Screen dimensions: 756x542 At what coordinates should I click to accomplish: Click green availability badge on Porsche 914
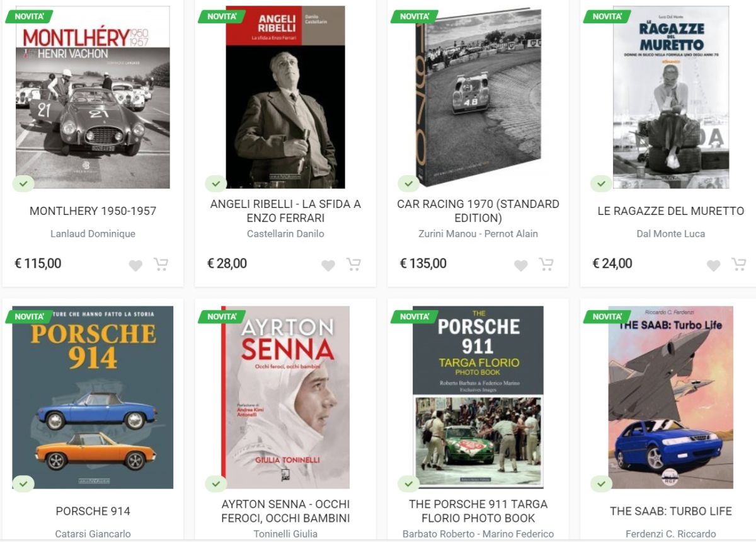[x=23, y=484]
